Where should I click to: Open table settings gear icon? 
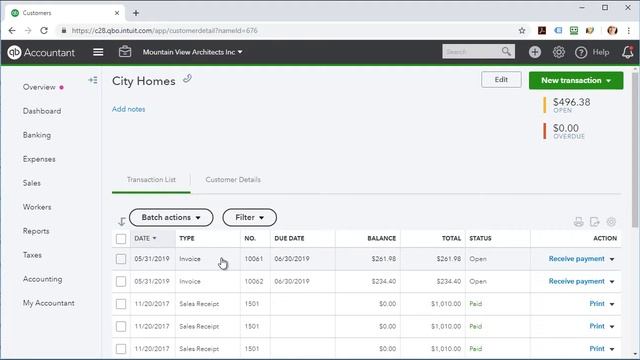(611, 222)
